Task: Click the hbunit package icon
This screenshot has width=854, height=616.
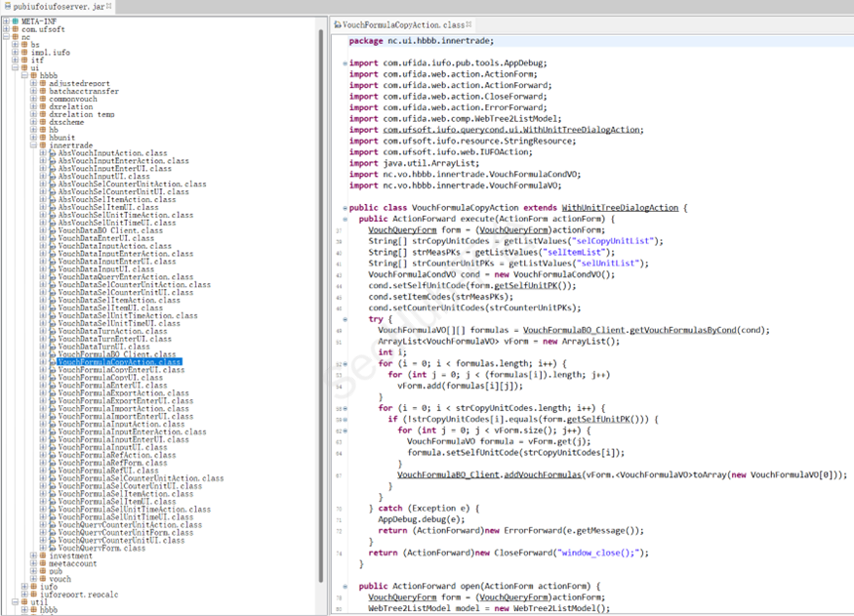Action: pos(43,138)
